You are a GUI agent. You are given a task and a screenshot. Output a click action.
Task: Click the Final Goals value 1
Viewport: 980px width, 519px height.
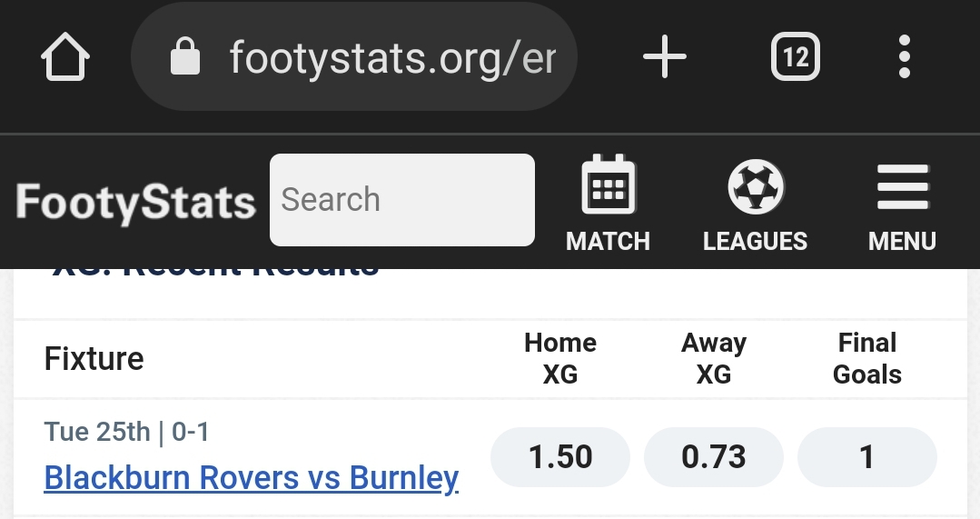[866, 457]
